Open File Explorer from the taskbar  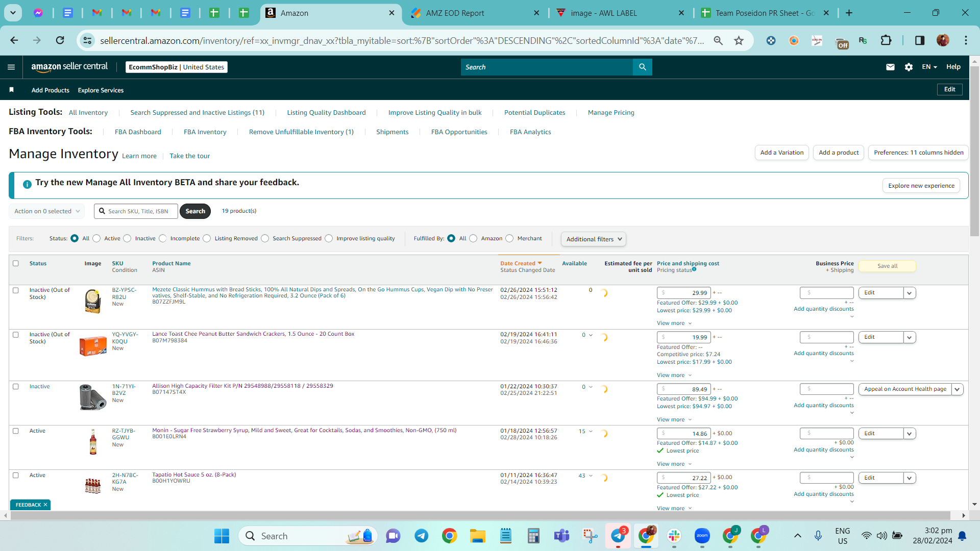click(x=477, y=536)
